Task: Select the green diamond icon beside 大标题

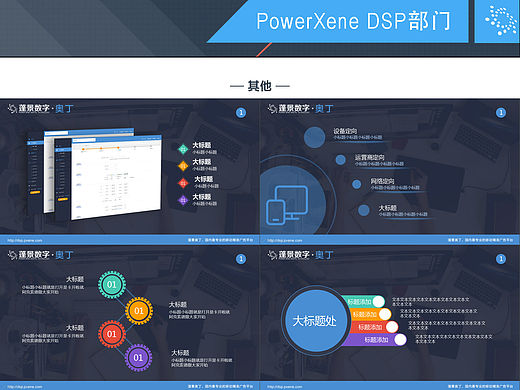Action: [x=183, y=149]
